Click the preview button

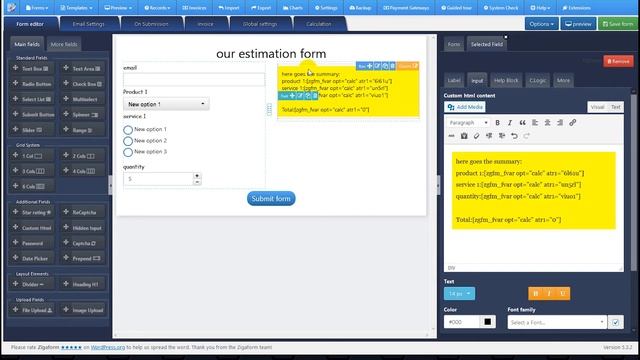578,24
